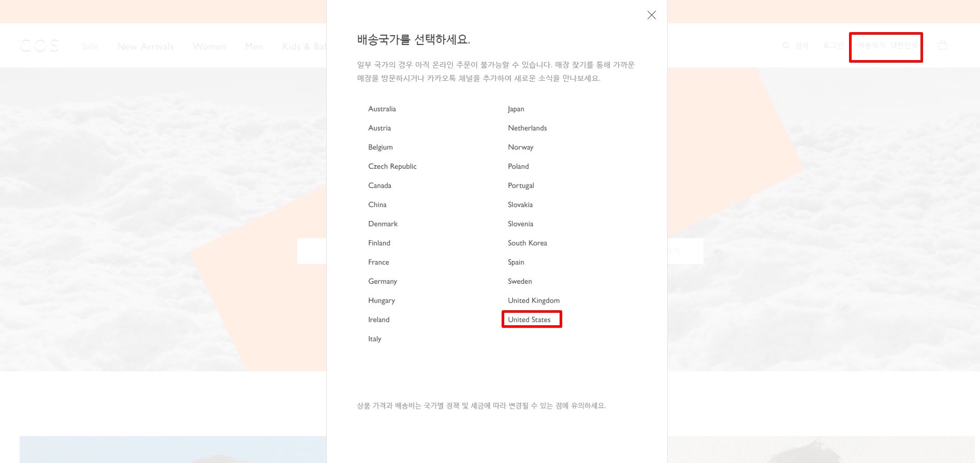980x463 pixels.
Task: Choose Japan from the country list
Action: coord(516,109)
